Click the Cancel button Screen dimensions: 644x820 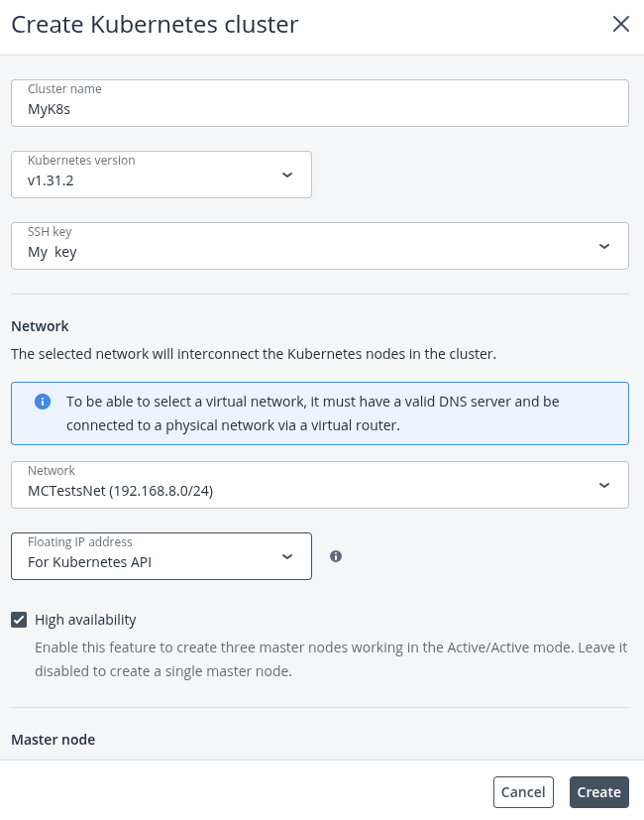523,792
